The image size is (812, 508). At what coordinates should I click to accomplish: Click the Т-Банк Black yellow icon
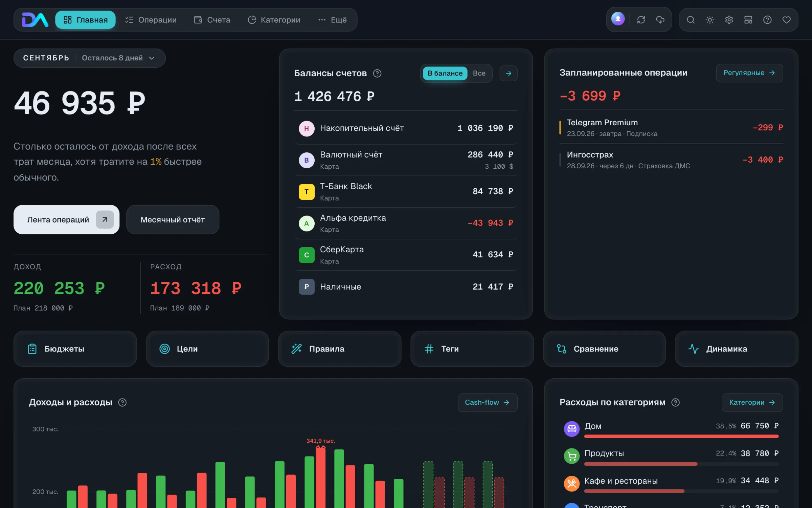coord(307,192)
